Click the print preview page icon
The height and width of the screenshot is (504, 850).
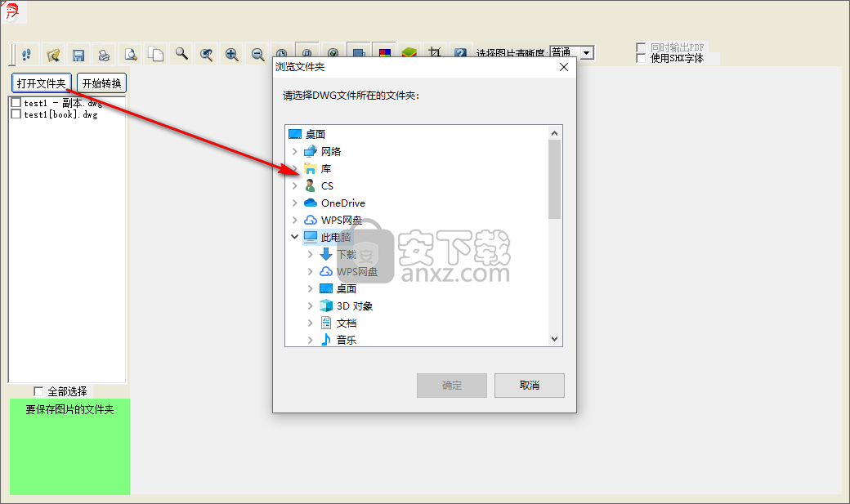pyautogui.click(x=130, y=54)
